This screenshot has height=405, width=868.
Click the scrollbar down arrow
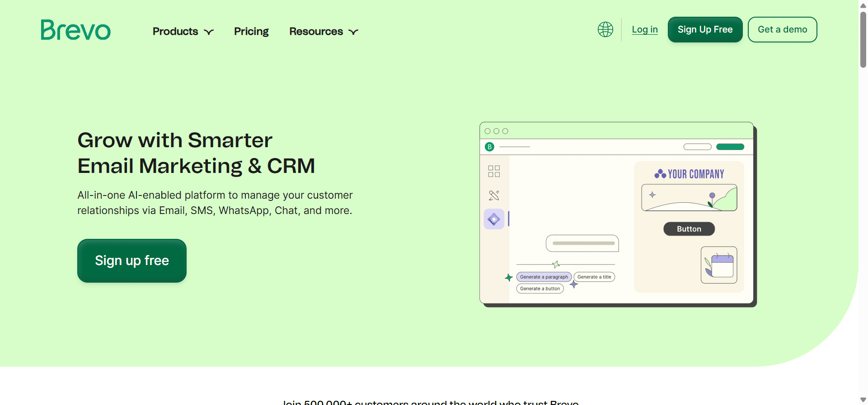tap(863, 400)
